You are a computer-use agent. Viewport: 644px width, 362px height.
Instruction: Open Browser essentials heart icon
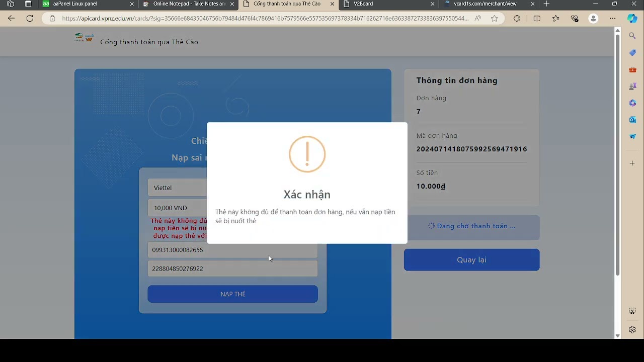pyautogui.click(x=575, y=19)
